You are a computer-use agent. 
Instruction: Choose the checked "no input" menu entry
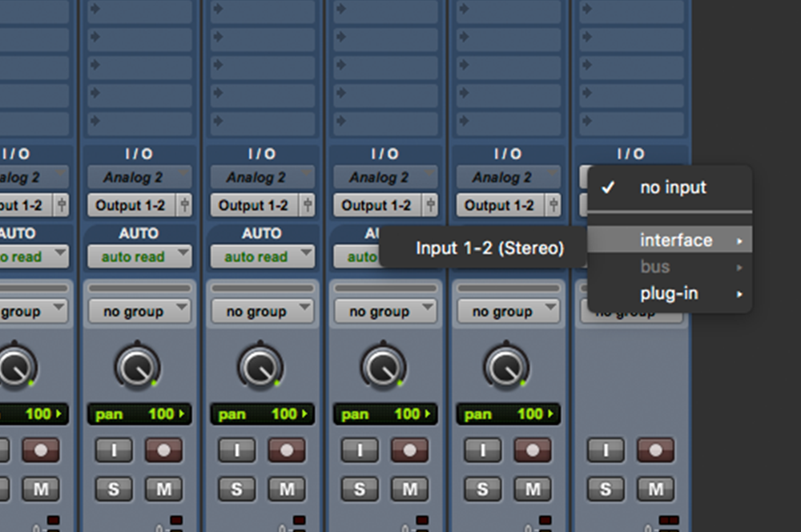[670, 187]
